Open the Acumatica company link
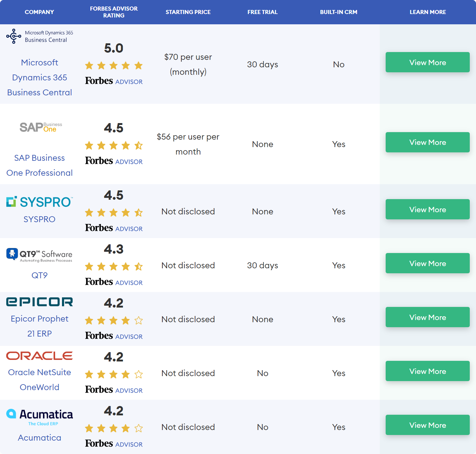 [40, 438]
